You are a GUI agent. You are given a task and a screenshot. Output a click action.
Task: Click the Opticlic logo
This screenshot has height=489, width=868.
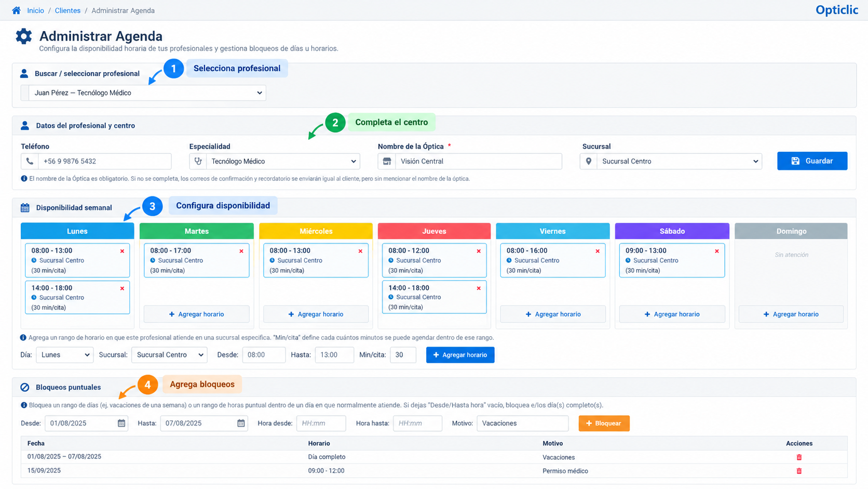[836, 10]
